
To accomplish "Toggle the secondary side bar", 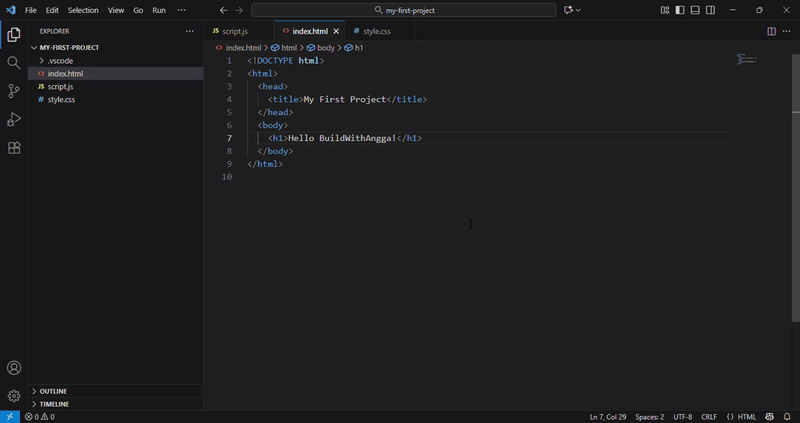I will (x=710, y=10).
